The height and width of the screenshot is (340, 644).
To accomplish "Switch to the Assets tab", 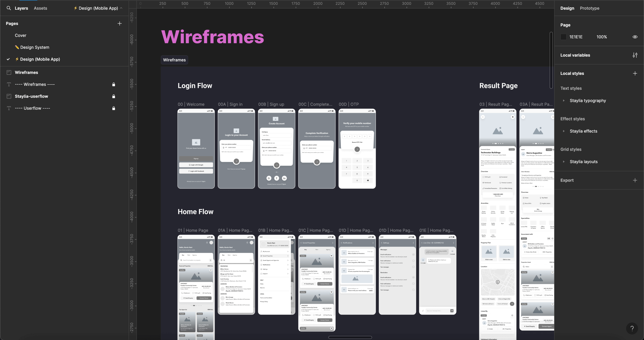I will [40, 8].
